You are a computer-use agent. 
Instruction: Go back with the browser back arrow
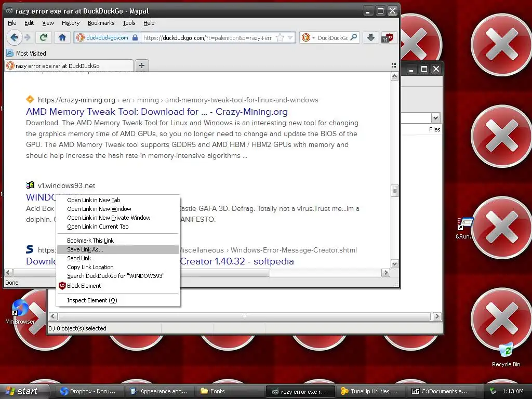pyautogui.click(x=14, y=37)
